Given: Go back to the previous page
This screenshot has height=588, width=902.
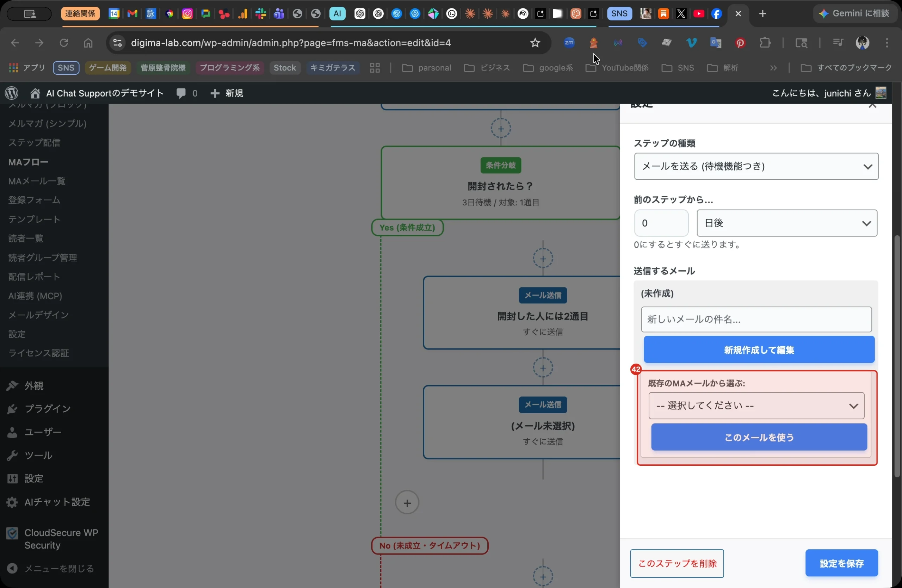Looking at the screenshot, I should click(x=15, y=43).
